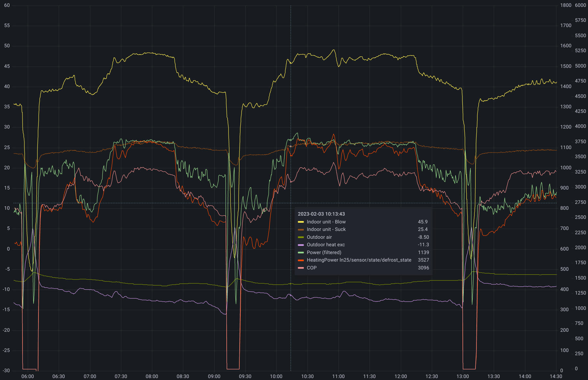The width and height of the screenshot is (588, 380).
Task: Click the pink COP color swatch
Action: [301, 268]
